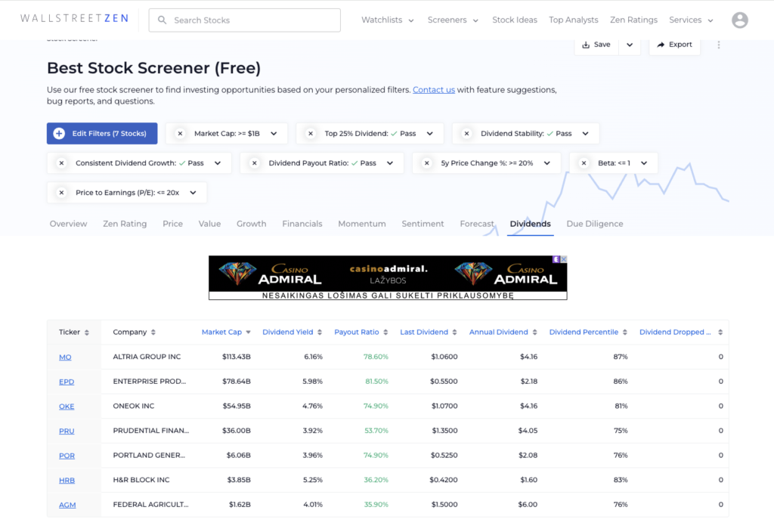Dismiss the casino ad via its corner icon
The height and width of the screenshot is (532, 774).
pyautogui.click(x=562, y=260)
